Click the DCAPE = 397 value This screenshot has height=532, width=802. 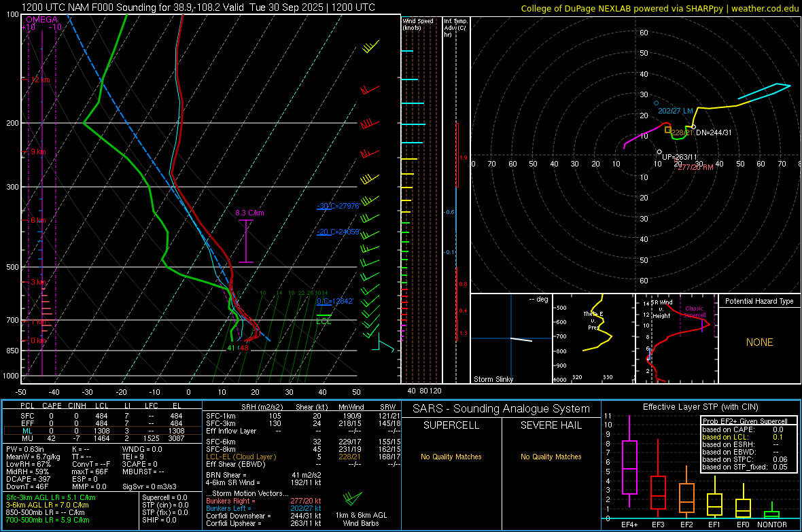tap(28, 479)
